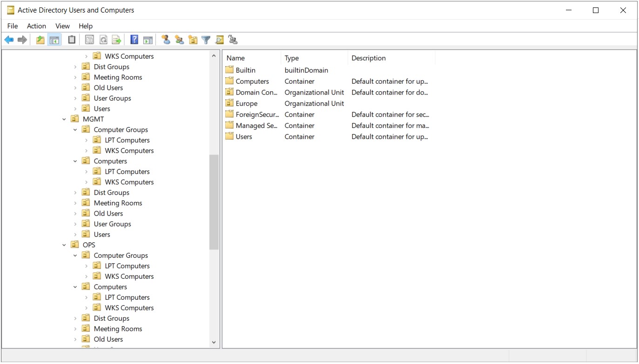This screenshot has height=364, width=639.
Task: Go back with the blue Back arrow
Action: coord(9,40)
